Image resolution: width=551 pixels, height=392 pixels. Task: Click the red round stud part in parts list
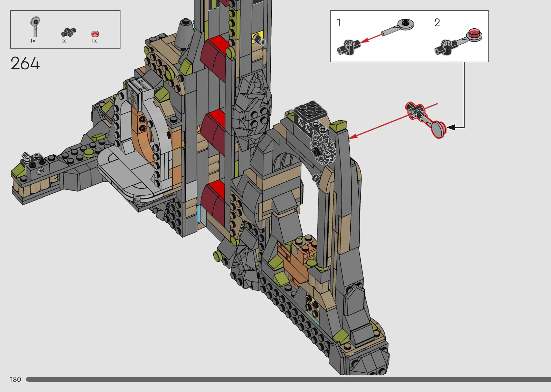95,34
